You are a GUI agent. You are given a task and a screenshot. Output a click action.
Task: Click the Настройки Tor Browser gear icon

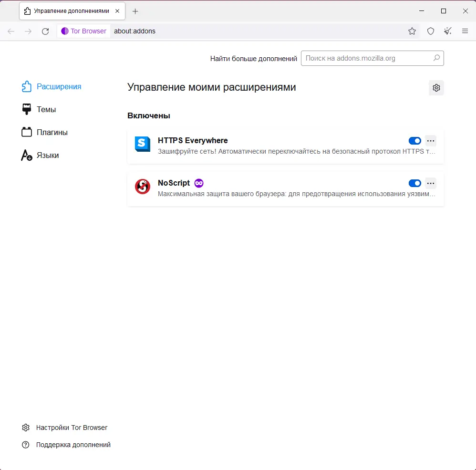click(26, 428)
